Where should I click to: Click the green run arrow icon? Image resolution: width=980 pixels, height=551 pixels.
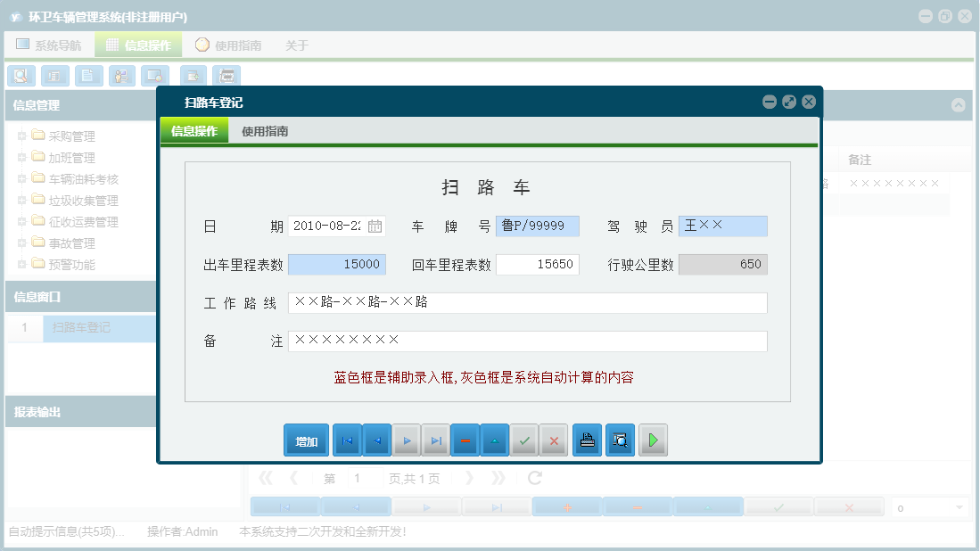pos(653,440)
